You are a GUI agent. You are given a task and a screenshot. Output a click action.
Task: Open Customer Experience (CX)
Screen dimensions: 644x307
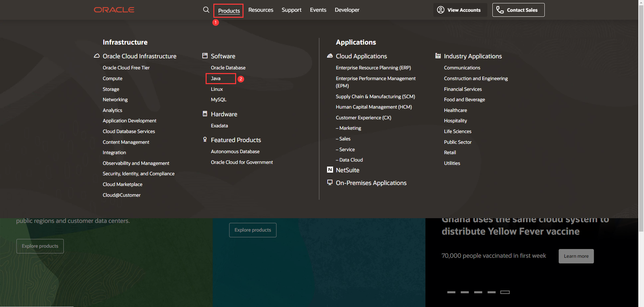coord(364,118)
